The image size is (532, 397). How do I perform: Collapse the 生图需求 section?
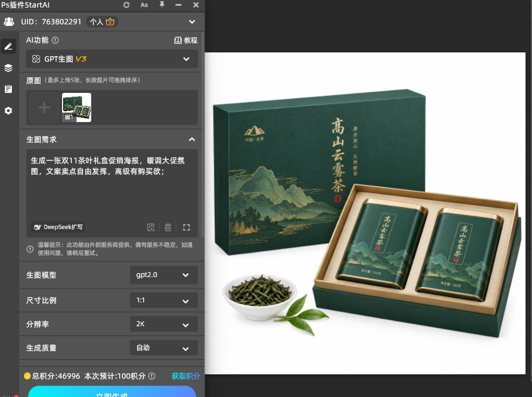[192, 139]
